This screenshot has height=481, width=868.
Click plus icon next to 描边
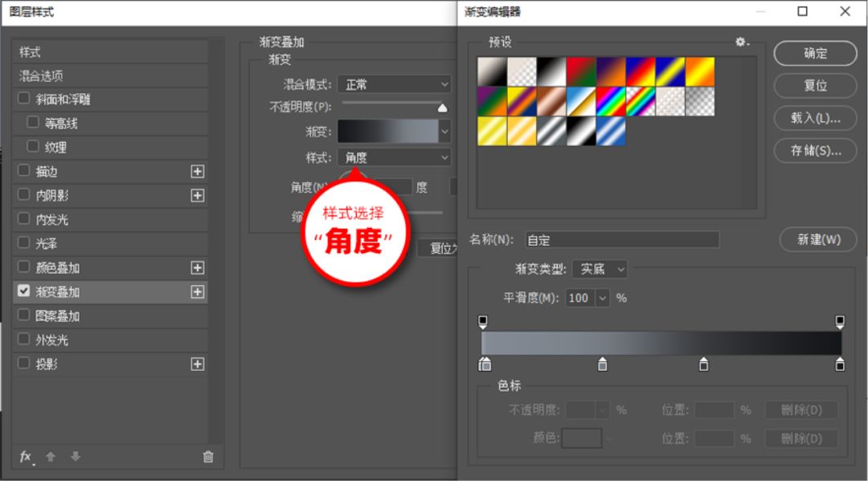pyautogui.click(x=198, y=172)
